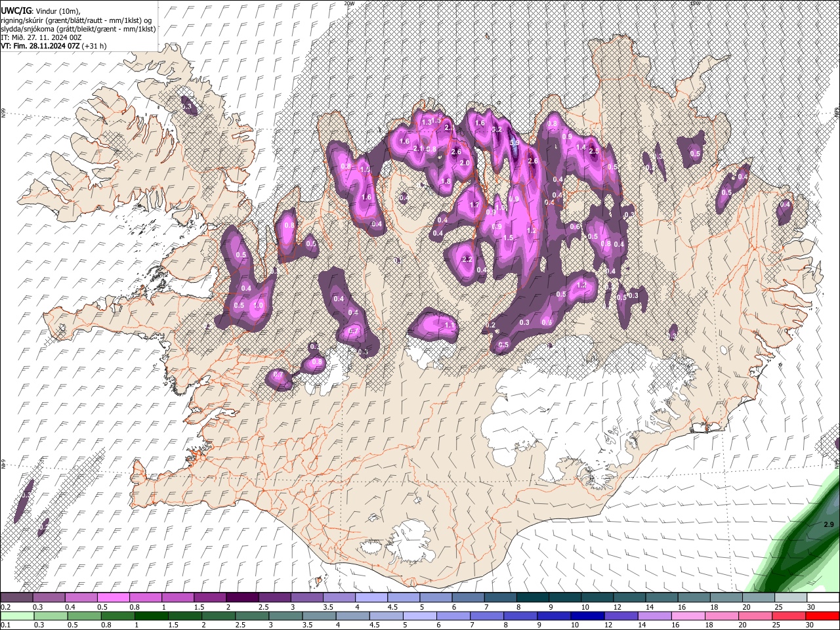Click the 1.4 snowfall value on the map
The height and width of the screenshot is (630, 840).
(581, 148)
